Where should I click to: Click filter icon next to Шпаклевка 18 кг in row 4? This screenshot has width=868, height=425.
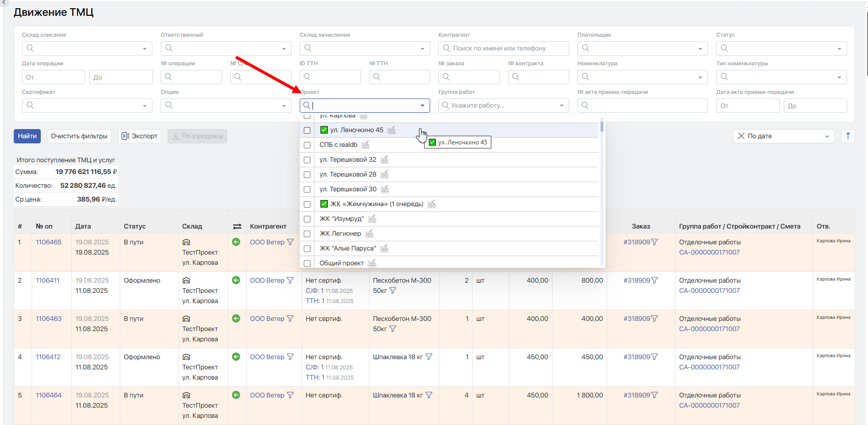(429, 357)
